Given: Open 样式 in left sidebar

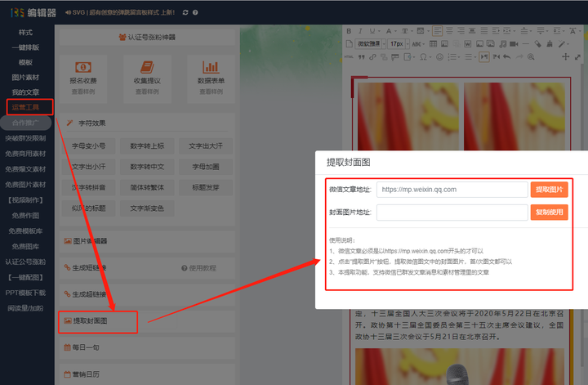Looking at the screenshot, I should (25, 32).
